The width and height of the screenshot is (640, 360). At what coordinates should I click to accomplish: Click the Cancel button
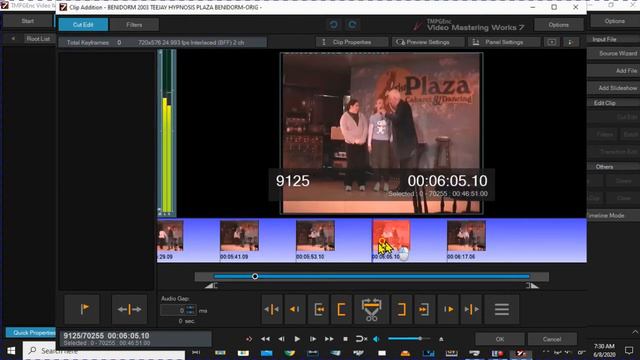coord(551,339)
